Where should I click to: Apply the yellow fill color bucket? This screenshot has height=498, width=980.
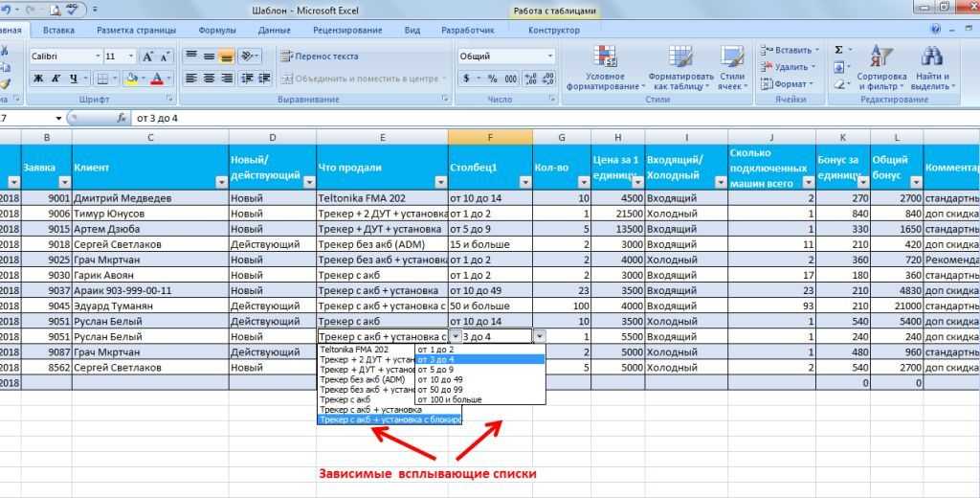pyautogui.click(x=130, y=79)
